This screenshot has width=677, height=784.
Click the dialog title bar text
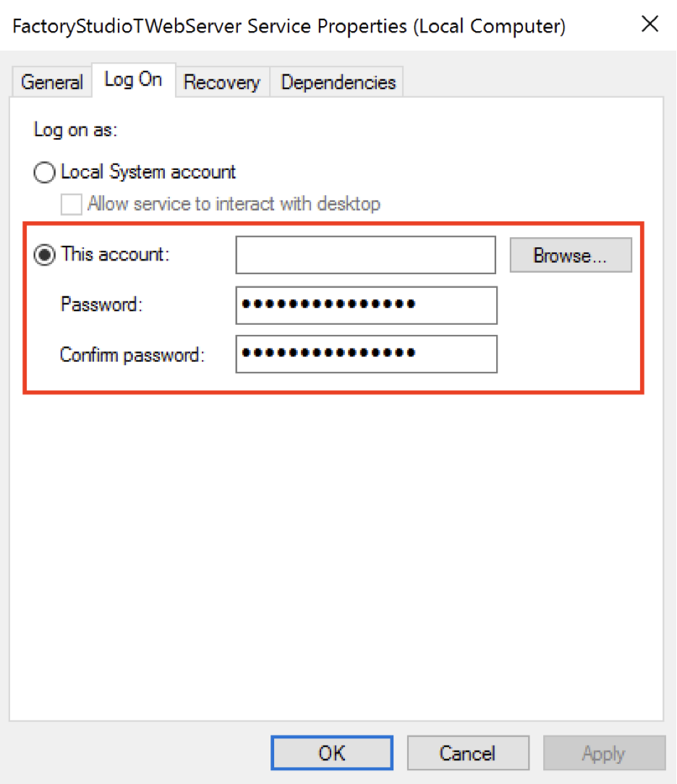coord(289,26)
